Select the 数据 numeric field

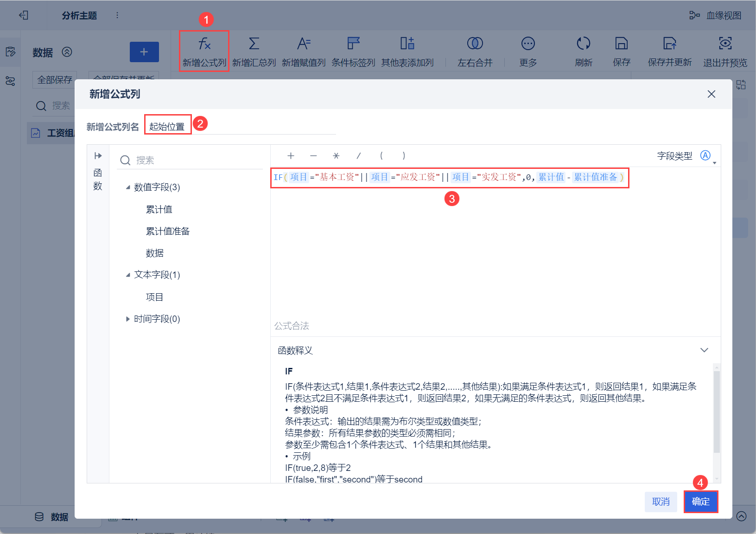(x=154, y=253)
